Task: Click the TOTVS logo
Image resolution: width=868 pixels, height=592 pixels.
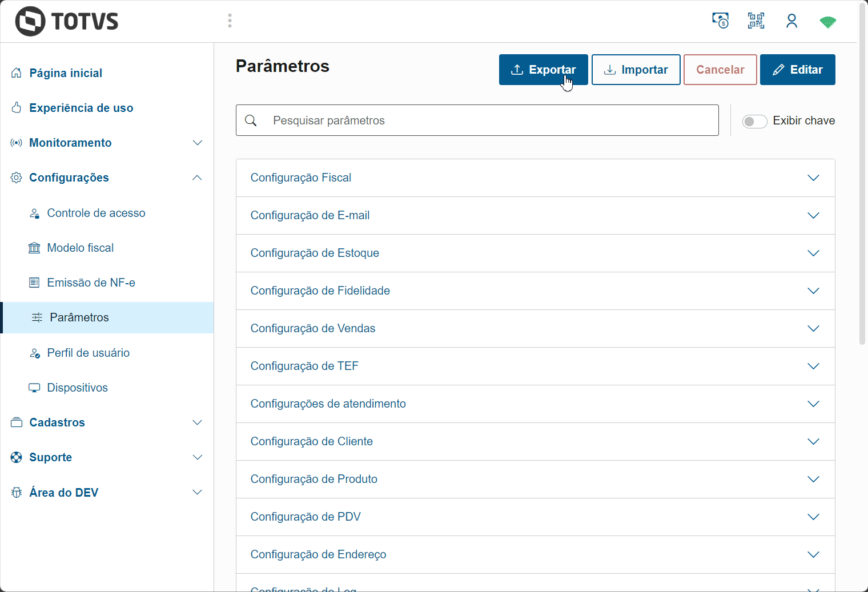Action: click(x=67, y=22)
